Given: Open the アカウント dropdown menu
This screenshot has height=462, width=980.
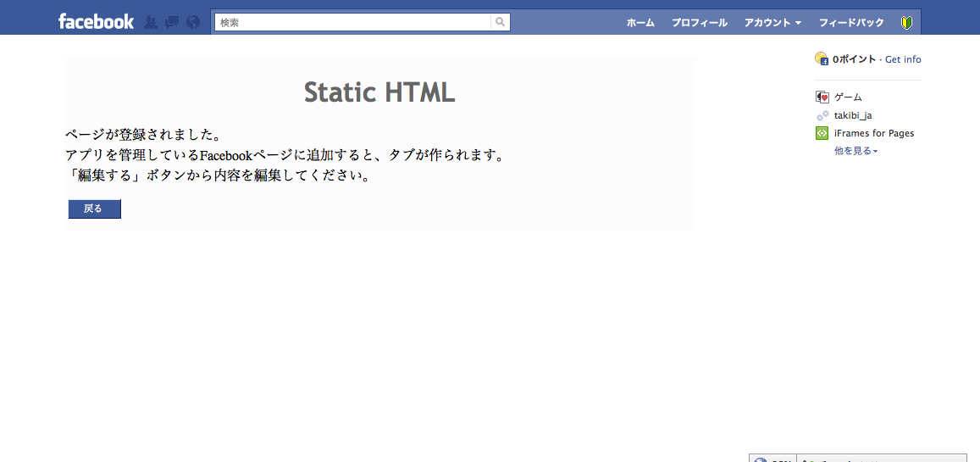Looking at the screenshot, I should [772, 23].
